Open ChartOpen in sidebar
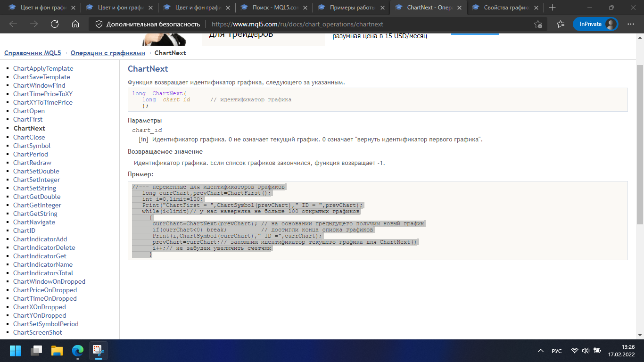Screen dimensions: 644x362 (x=29, y=111)
